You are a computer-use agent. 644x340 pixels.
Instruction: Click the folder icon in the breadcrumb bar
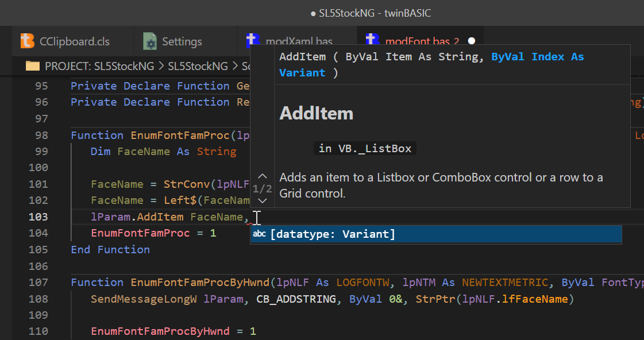32,66
